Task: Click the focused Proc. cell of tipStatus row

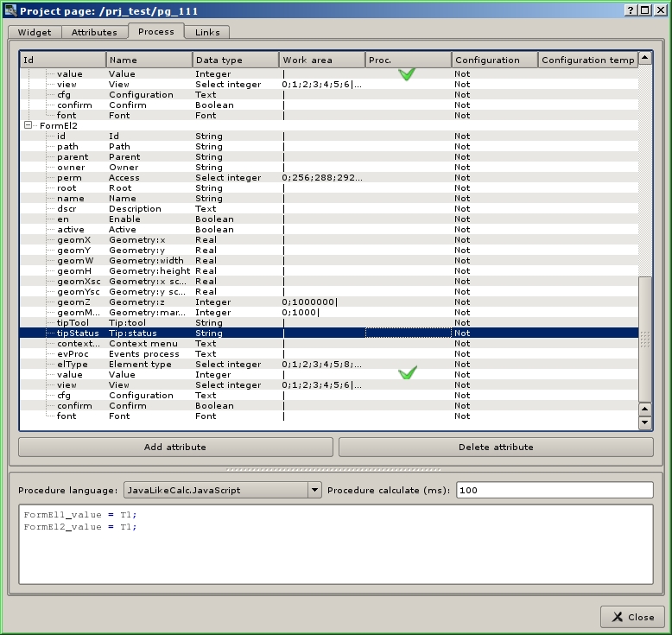Action: (408, 333)
